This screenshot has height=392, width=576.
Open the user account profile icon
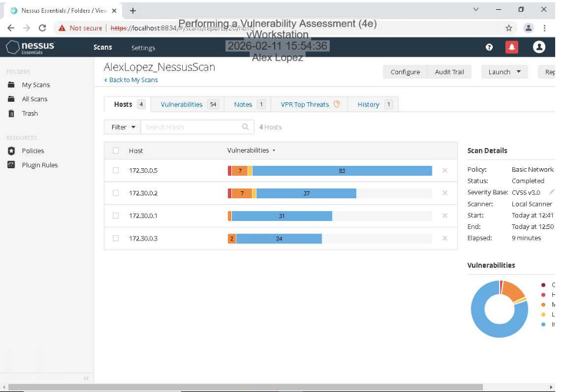(539, 47)
